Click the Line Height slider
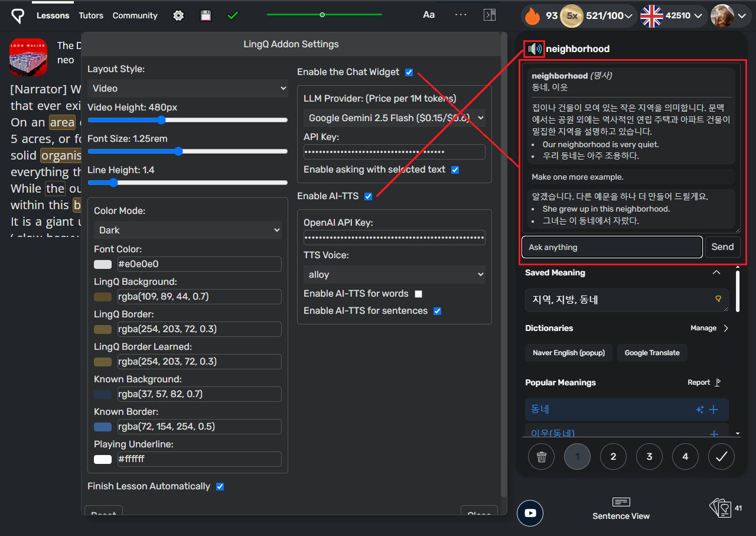The width and height of the screenshot is (756, 536). (188, 183)
